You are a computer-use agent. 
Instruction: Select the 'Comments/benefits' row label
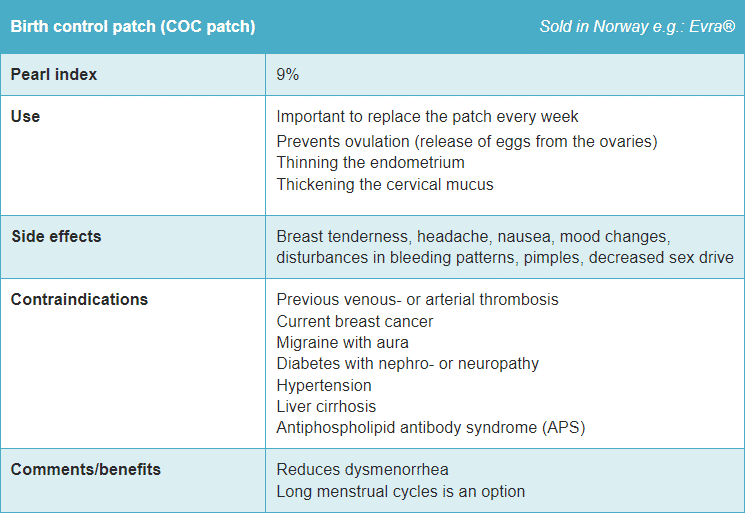point(85,469)
